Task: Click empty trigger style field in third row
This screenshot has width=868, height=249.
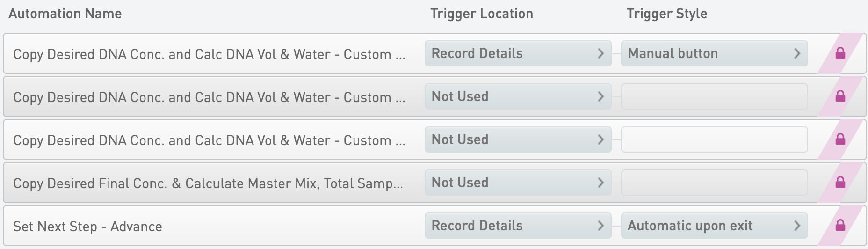Action: tap(714, 139)
